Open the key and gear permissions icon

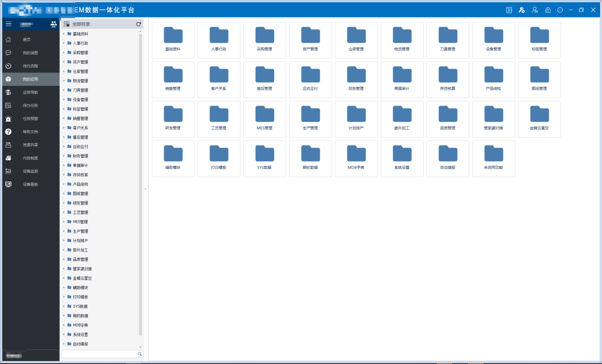(522, 10)
